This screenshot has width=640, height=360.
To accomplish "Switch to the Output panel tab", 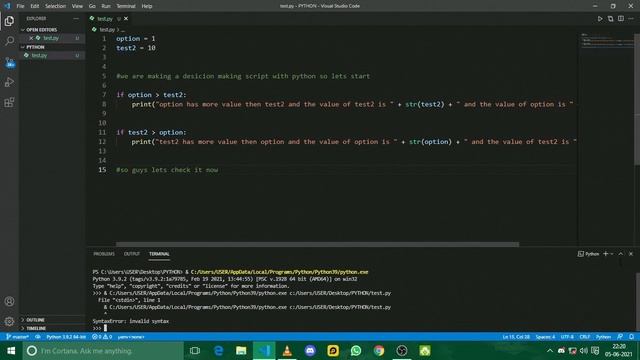I will 132,254.
